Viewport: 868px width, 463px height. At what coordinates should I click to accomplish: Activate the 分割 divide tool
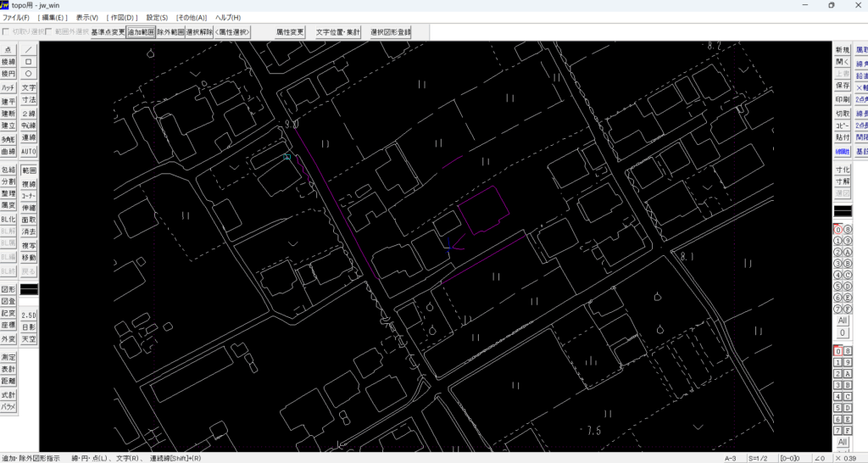pos(8,181)
